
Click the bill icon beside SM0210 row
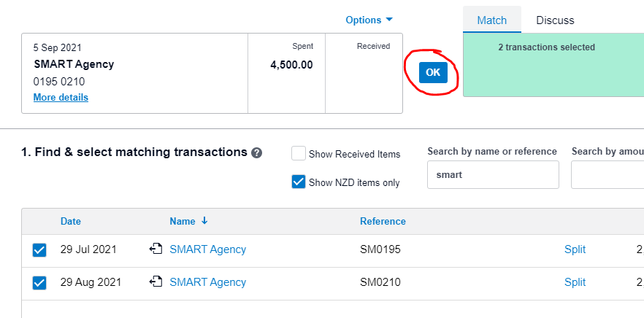click(156, 282)
